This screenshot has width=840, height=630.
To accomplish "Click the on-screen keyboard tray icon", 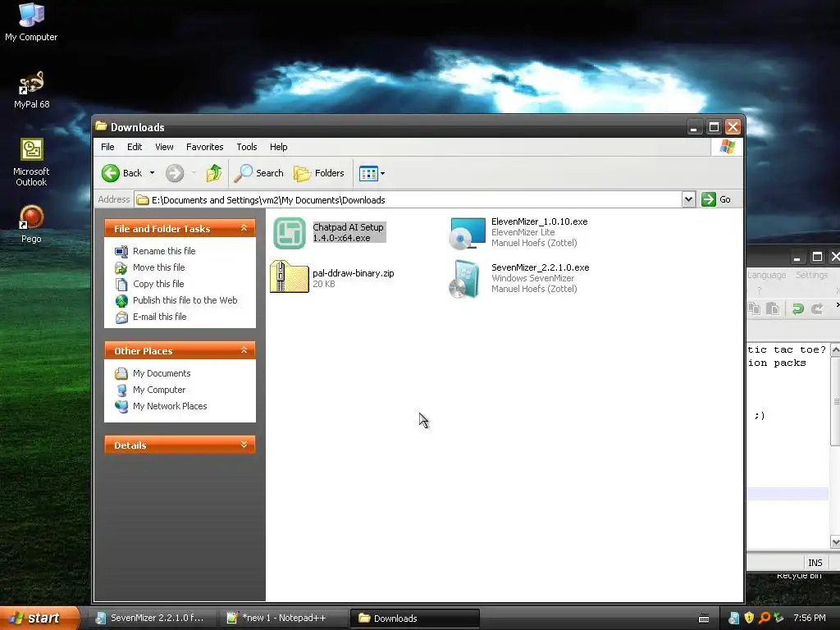I will pos(704,619).
